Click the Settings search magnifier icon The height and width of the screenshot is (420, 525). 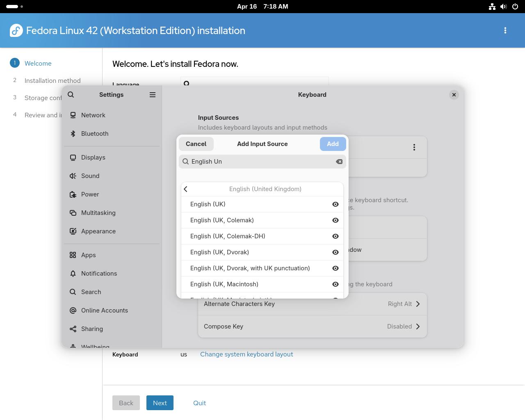coord(71,95)
